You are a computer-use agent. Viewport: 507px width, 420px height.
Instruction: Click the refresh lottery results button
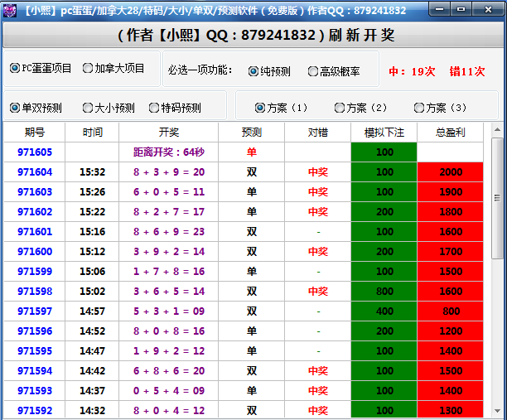(254, 36)
